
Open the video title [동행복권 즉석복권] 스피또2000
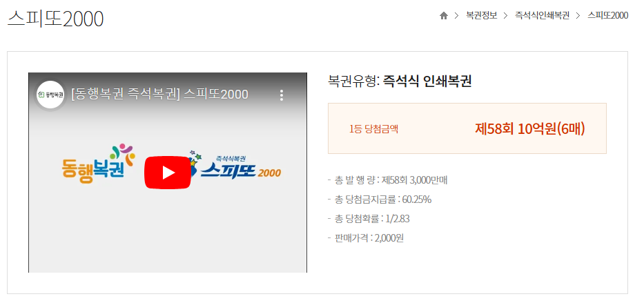(159, 95)
